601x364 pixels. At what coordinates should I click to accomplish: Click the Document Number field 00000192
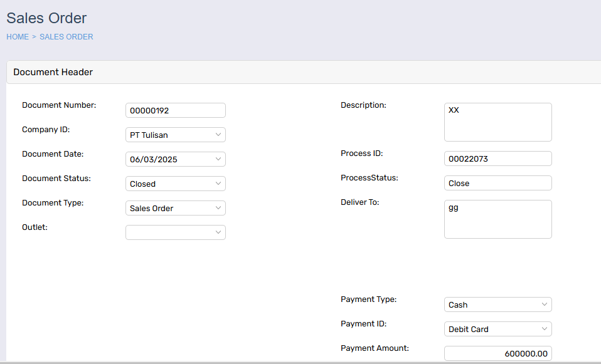(176, 110)
